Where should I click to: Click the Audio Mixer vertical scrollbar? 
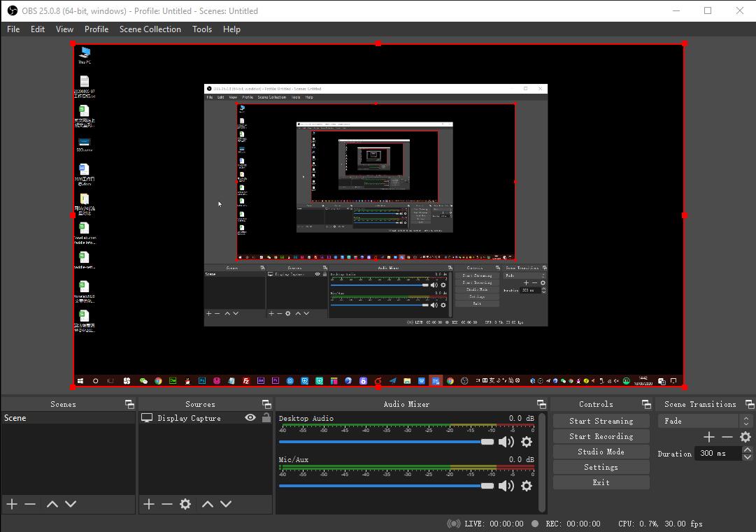tap(542, 462)
